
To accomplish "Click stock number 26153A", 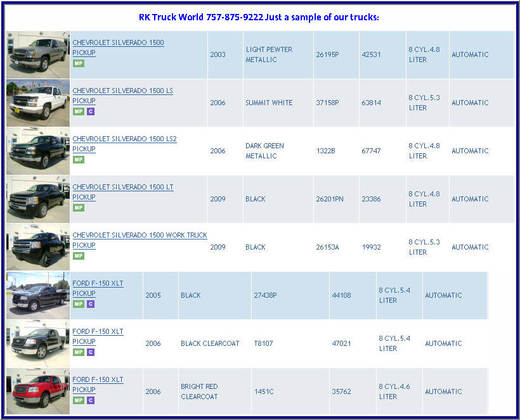I will coord(327,247).
